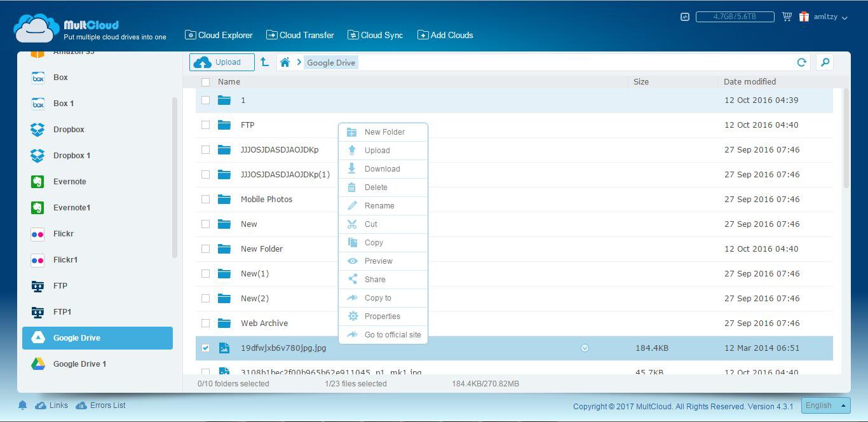Choose Properties from context menu
868x422 pixels.
pyautogui.click(x=383, y=316)
